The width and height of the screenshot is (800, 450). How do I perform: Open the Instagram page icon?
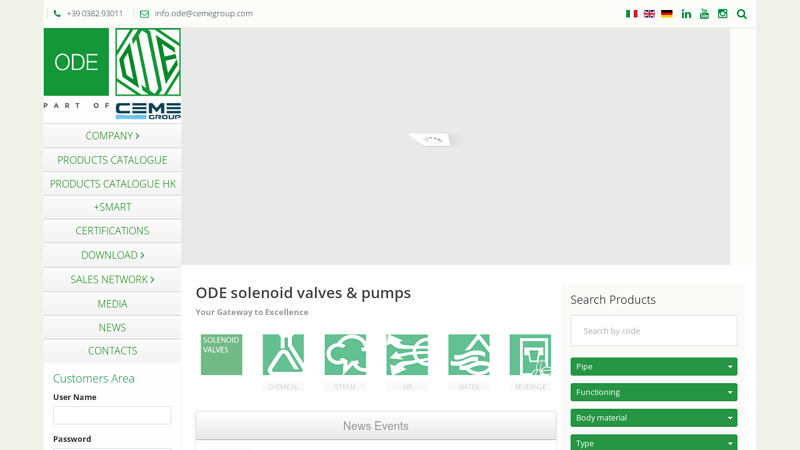(x=722, y=14)
